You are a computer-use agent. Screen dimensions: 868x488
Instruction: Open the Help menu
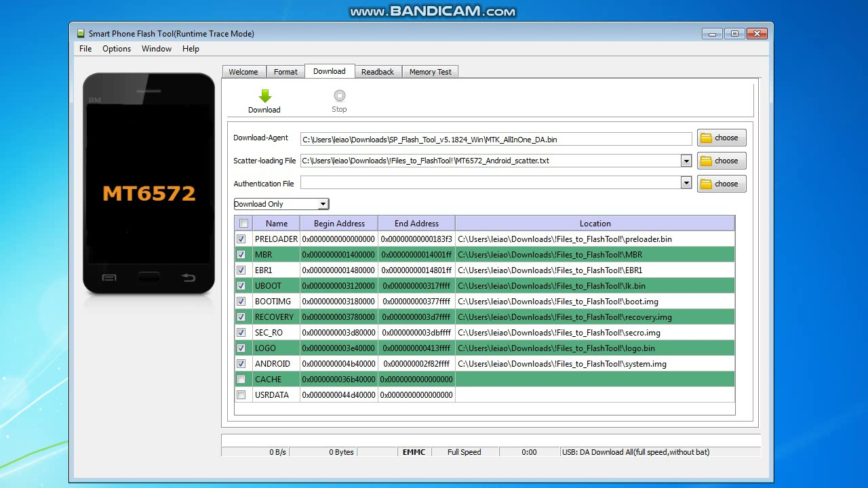click(191, 49)
